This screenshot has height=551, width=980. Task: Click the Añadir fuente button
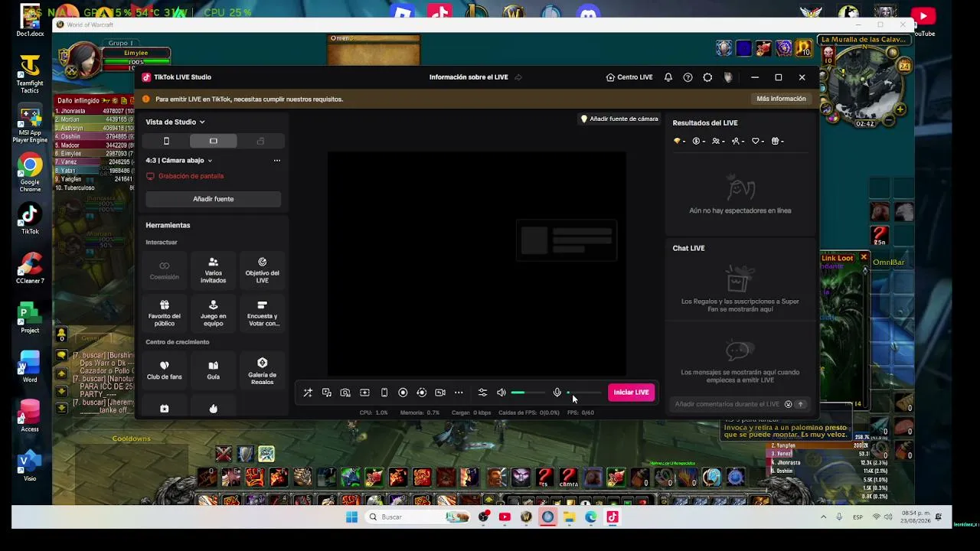(214, 199)
